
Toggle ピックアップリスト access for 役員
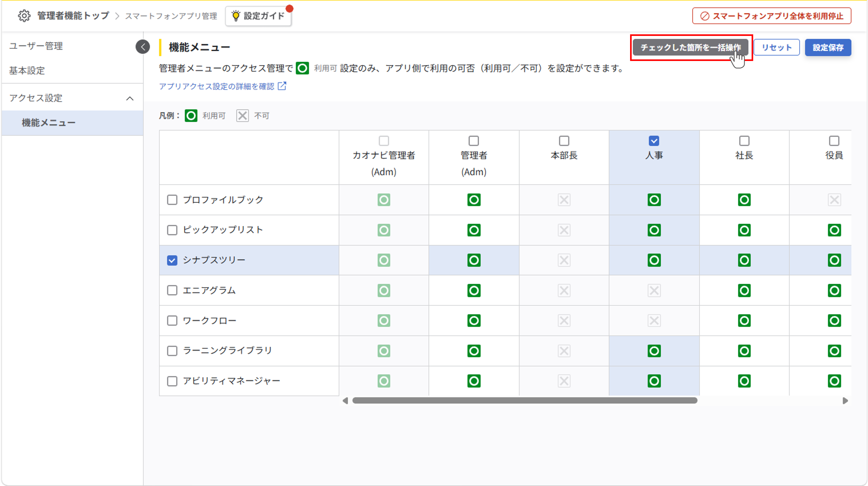click(x=834, y=230)
